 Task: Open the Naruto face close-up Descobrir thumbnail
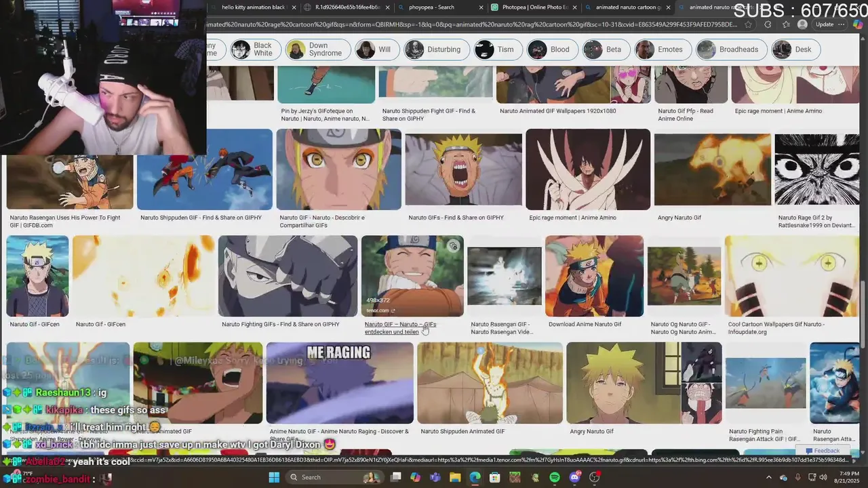(x=338, y=169)
